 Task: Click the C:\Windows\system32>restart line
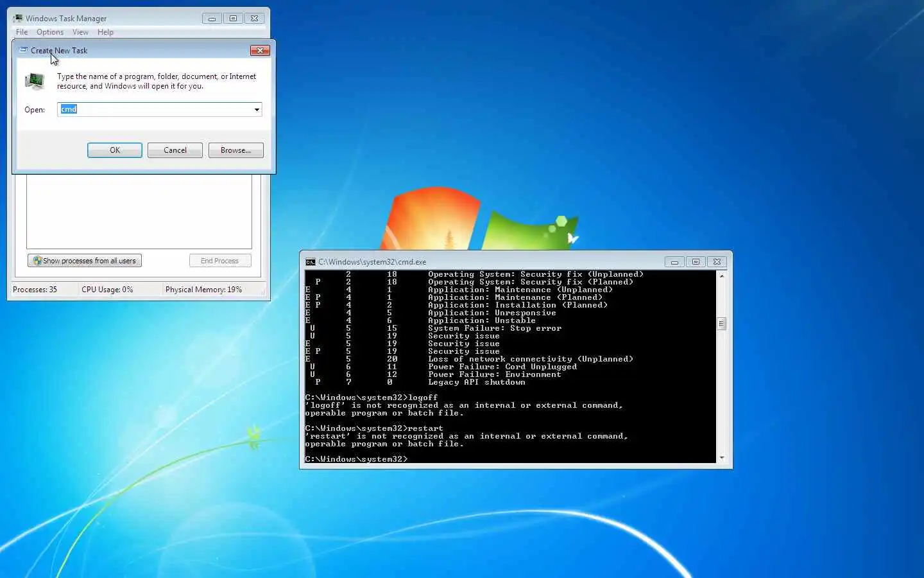[374, 428]
